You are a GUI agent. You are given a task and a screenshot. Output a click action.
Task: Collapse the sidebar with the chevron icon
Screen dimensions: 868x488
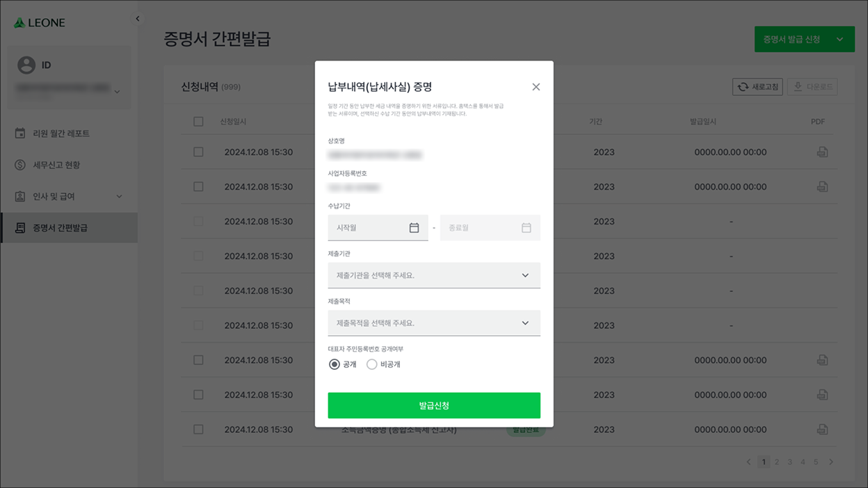(137, 19)
